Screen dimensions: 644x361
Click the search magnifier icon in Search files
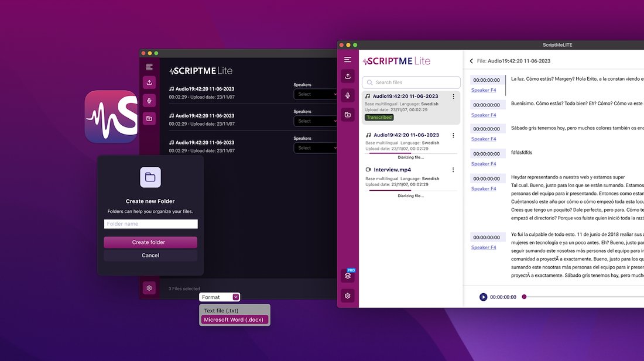pos(369,82)
